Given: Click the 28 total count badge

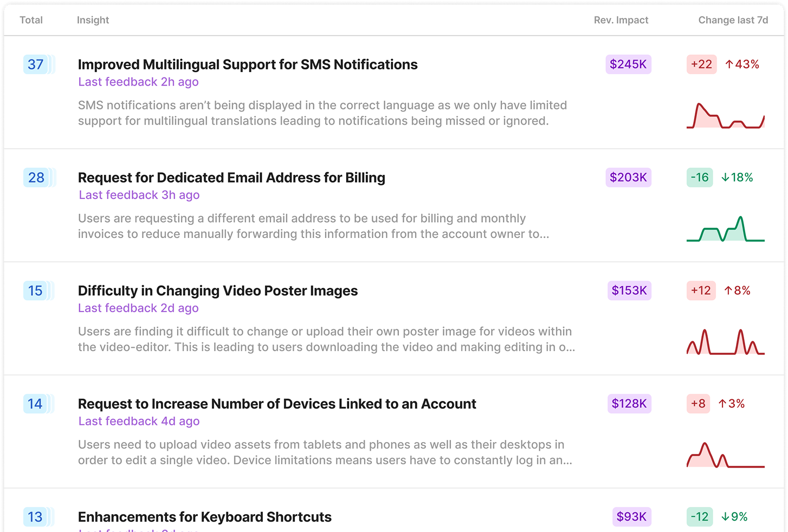Looking at the screenshot, I should coord(36,178).
